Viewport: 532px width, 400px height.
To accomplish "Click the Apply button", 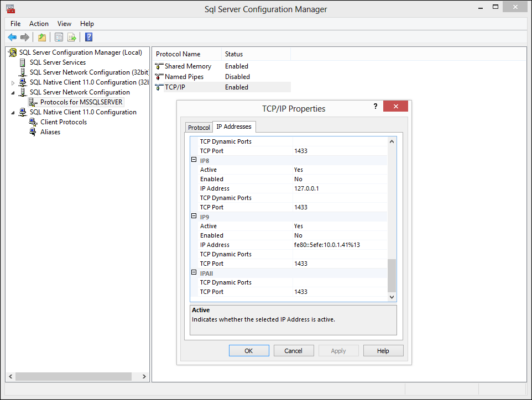I will (338, 350).
